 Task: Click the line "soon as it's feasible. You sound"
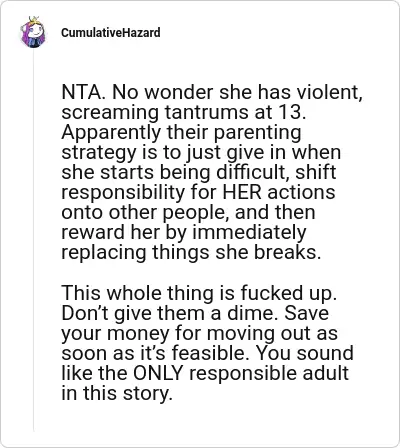[207, 353]
